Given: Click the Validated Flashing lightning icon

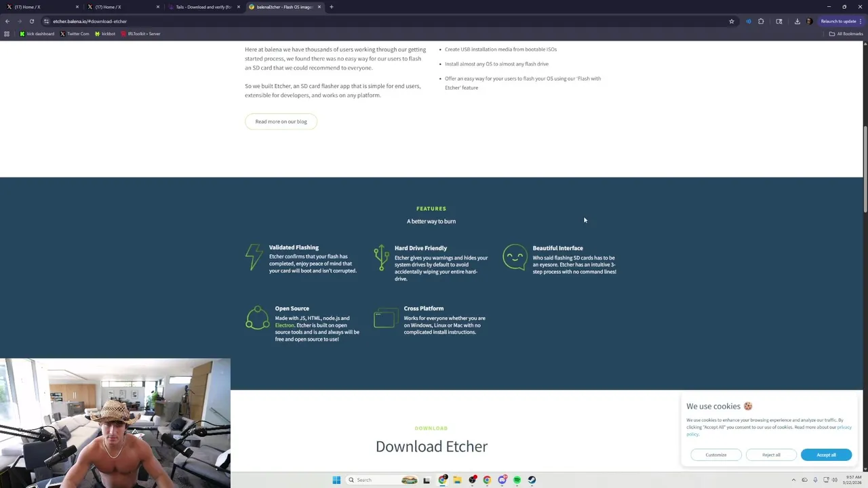Looking at the screenshot, I should click(x=254, y=258).
